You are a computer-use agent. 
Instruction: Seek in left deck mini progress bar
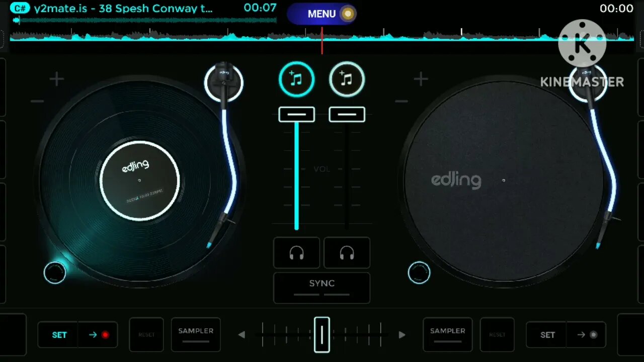click(x=144, y=20)
